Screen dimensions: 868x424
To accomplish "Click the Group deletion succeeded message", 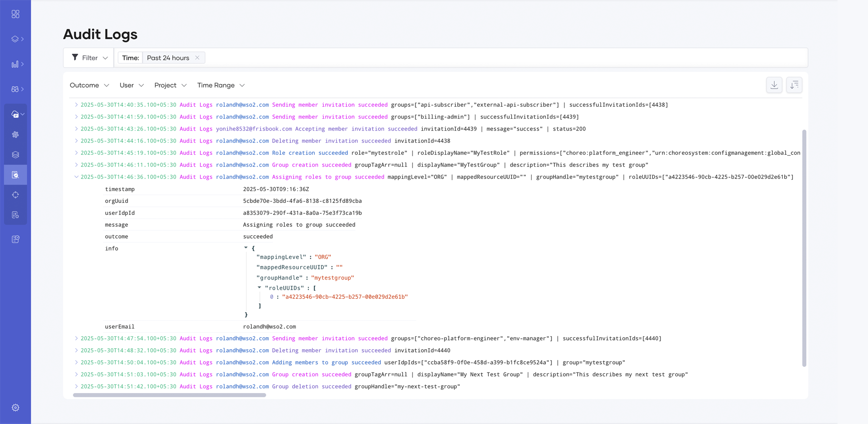I will [312, 386].
